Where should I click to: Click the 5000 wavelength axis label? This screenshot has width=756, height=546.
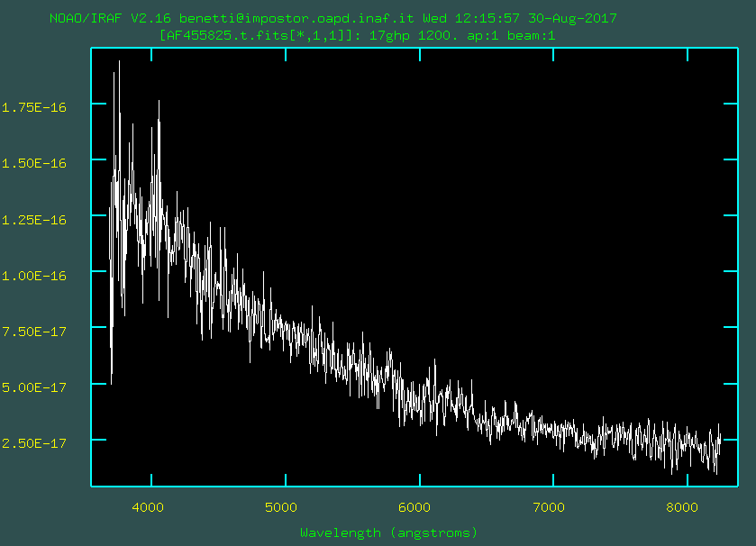(x=281, y=507)
